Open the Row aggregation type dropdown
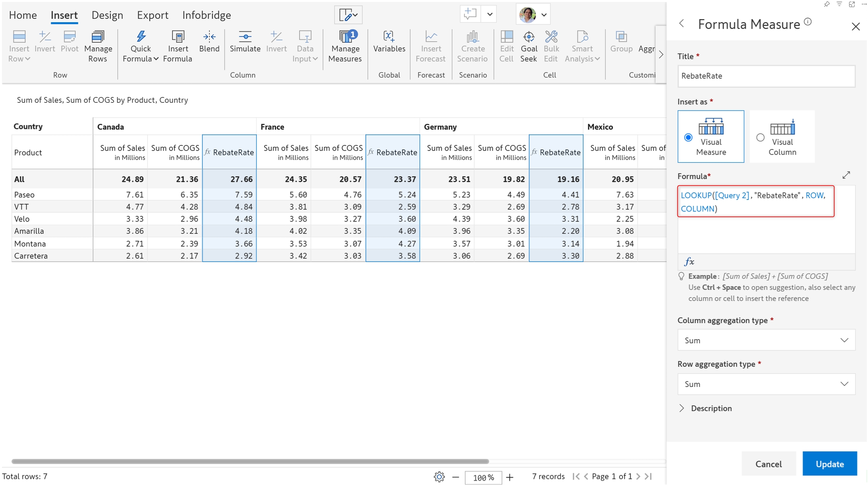Screen dimensions: 868x486 point(766,384)
